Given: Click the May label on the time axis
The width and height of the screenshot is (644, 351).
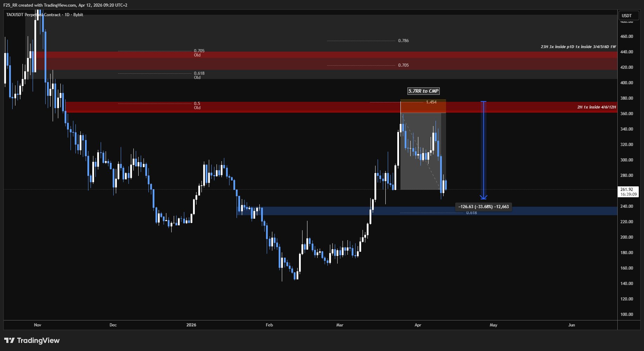Looking at the screenshot, I should (493, 325).
